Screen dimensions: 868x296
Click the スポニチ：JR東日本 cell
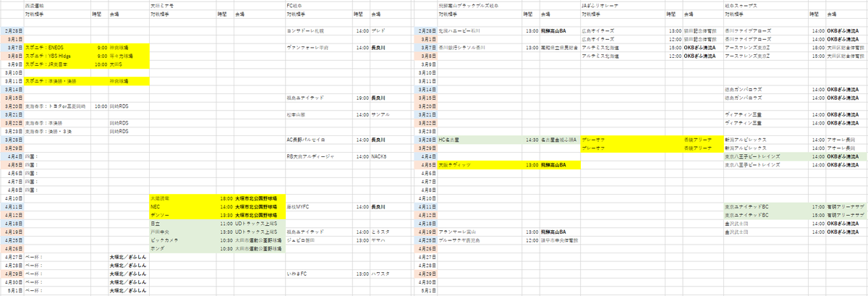click(58, 64)
